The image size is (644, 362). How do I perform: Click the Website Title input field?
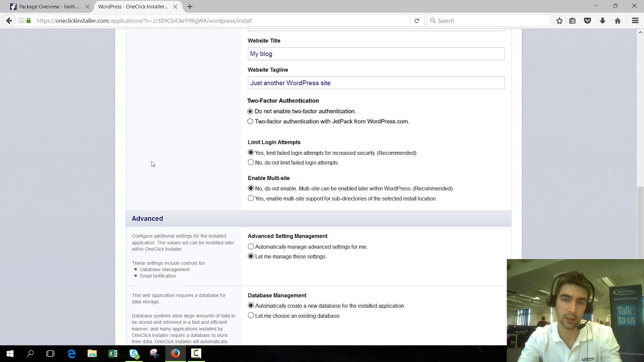[376, 54]
